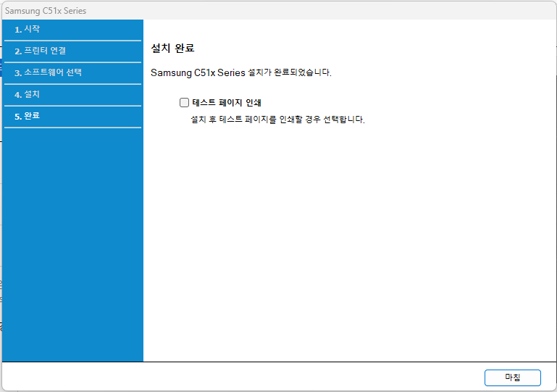Select step 5. 완료 in sidebar
The image size is (557, 392).
tap(72, 116)
